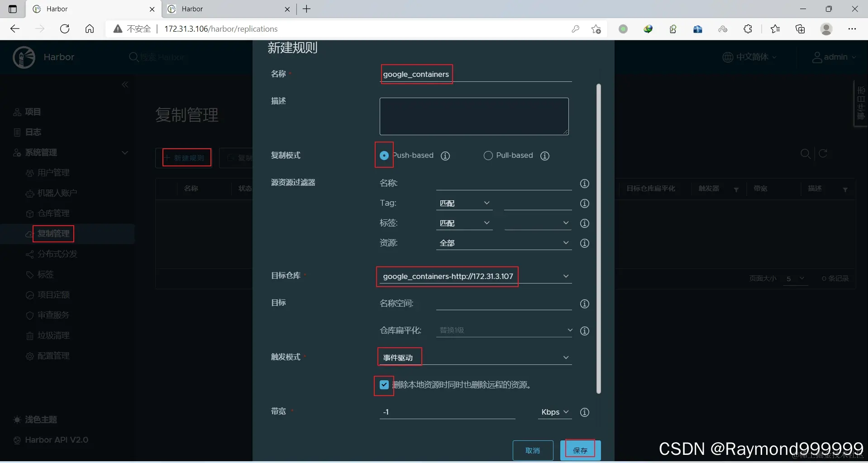This screenshot has width=868, height=463.
Task: Open the 事件驱动 trigger mode dropdown
Action: point(566,357)
